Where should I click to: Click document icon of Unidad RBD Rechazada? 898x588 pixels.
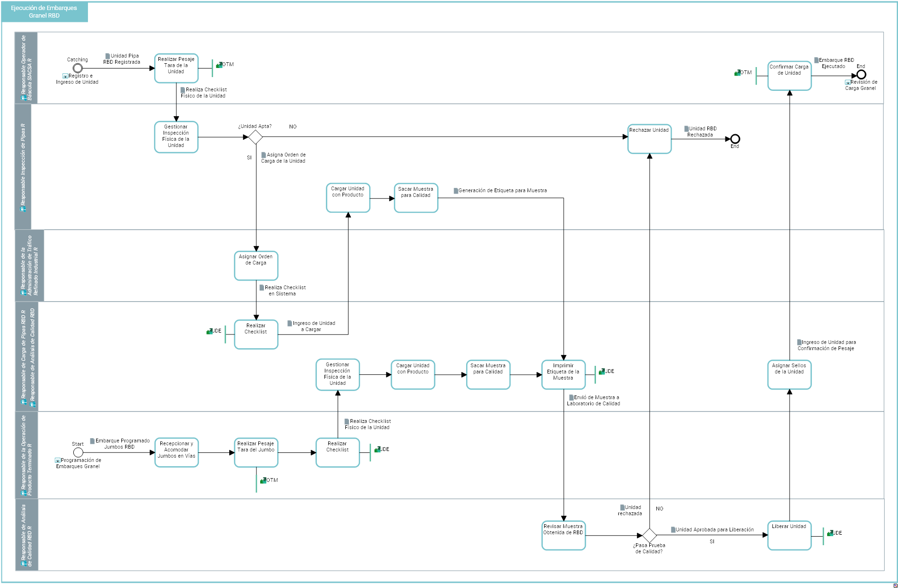pos(686,129)
